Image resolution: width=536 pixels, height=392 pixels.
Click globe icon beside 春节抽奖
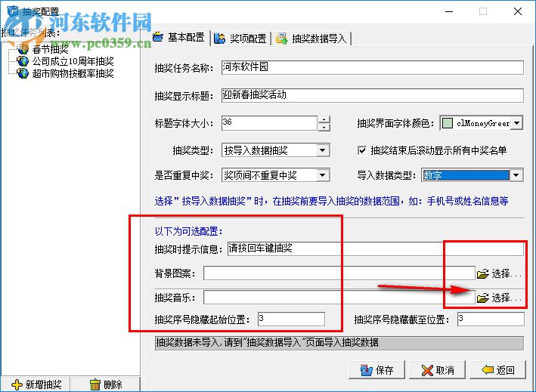(x=23, y=49)
